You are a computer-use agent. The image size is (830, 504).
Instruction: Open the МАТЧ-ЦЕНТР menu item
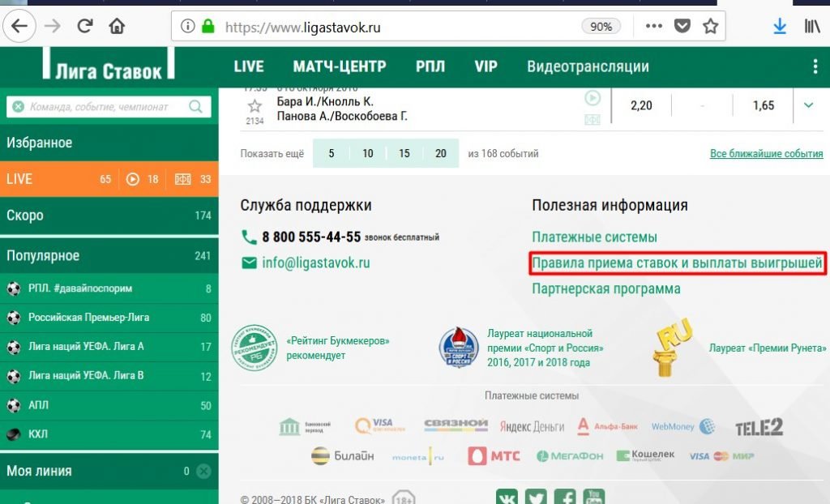[x=339, y=66]
